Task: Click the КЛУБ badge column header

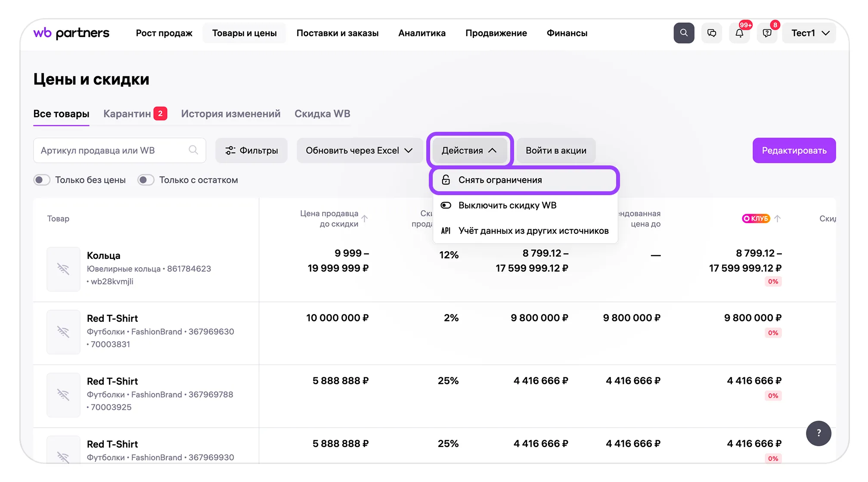Action: tap(756, 218)
